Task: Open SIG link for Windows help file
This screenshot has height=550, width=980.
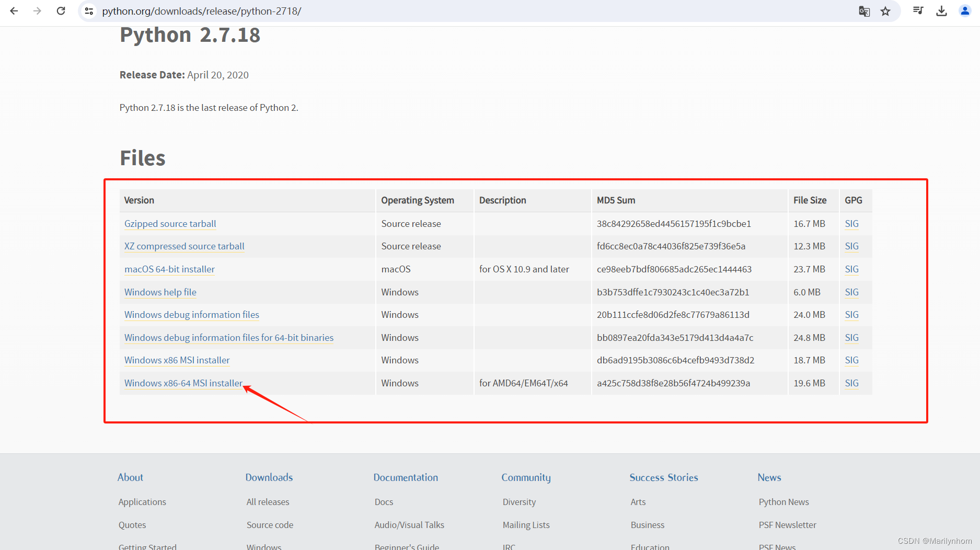Action: tap(851, 292)
